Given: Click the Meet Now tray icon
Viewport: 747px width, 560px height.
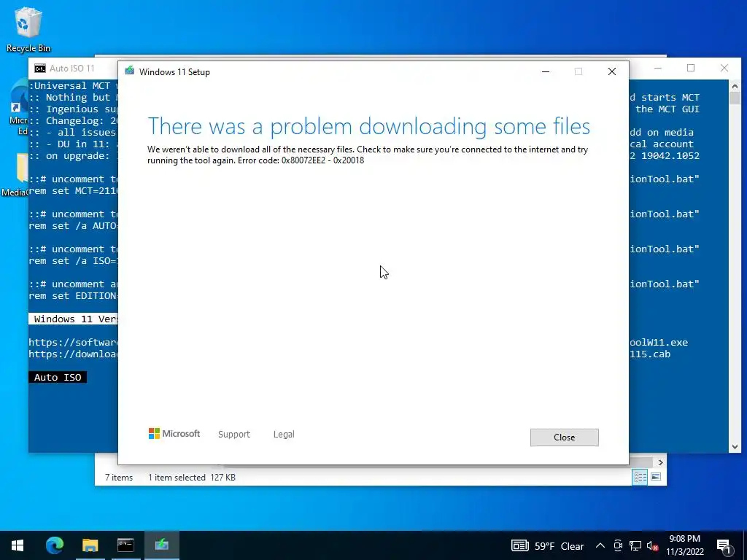Looking at the screenshot, I should (x=618, y=545).
